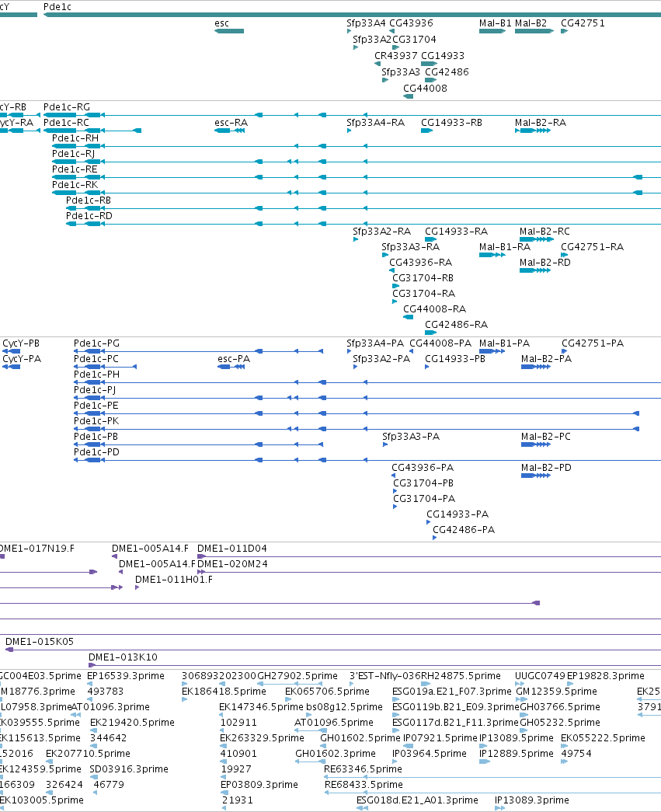Select the Mal-B1-PA protein label
This screenshot has width=661, height=812.
tap(504, 343)
